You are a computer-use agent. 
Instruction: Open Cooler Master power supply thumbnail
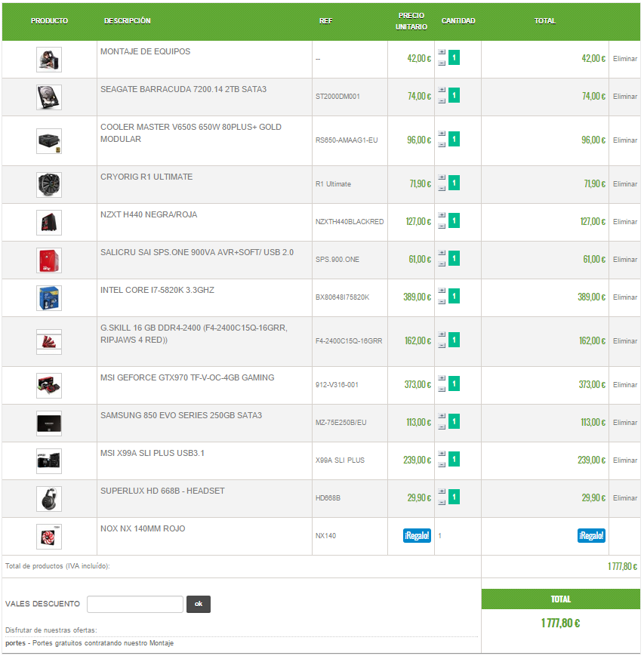(x=49, y=141)
